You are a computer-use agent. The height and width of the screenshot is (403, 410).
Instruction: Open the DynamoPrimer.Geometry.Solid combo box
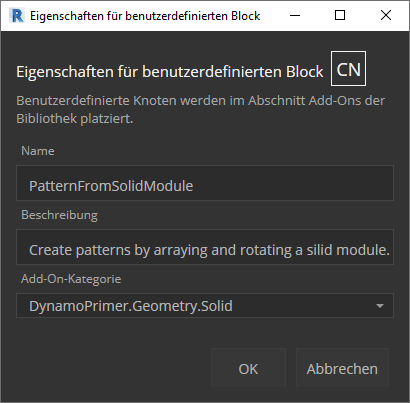click(205, 306)
